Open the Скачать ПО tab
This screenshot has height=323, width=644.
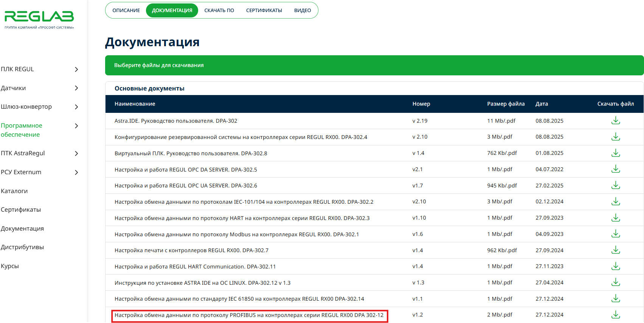tap(219, 11)
